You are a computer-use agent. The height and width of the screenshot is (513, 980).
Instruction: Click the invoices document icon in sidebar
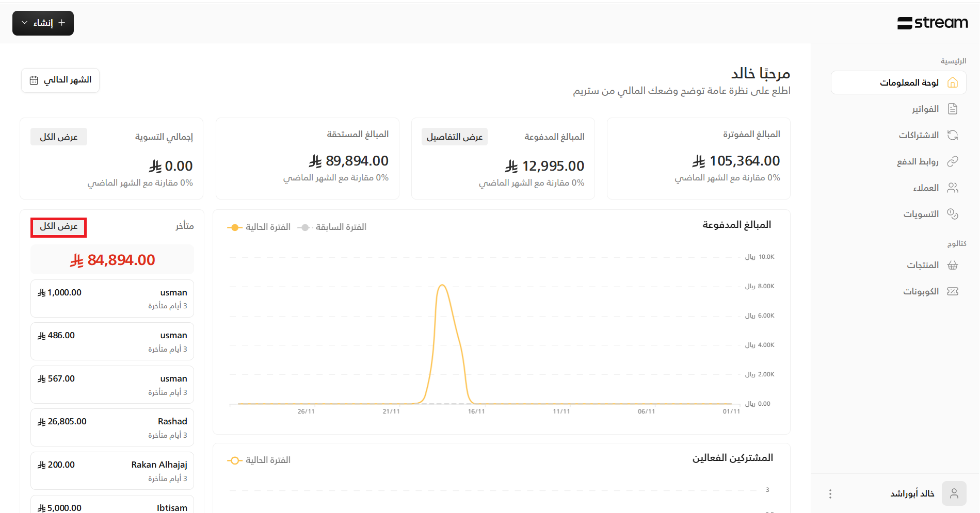coord(952,109)
